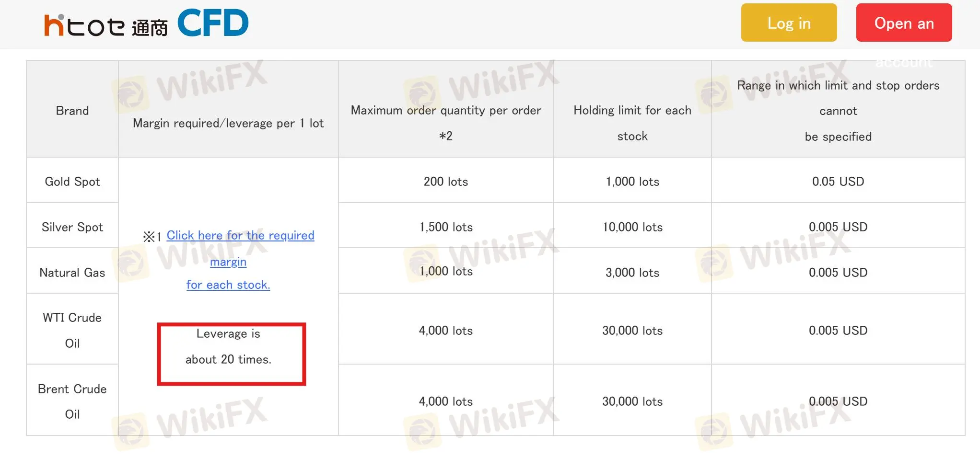The image size is (980, 458).
Task: Open the required margin link
Action: click(x=240, y=260)
